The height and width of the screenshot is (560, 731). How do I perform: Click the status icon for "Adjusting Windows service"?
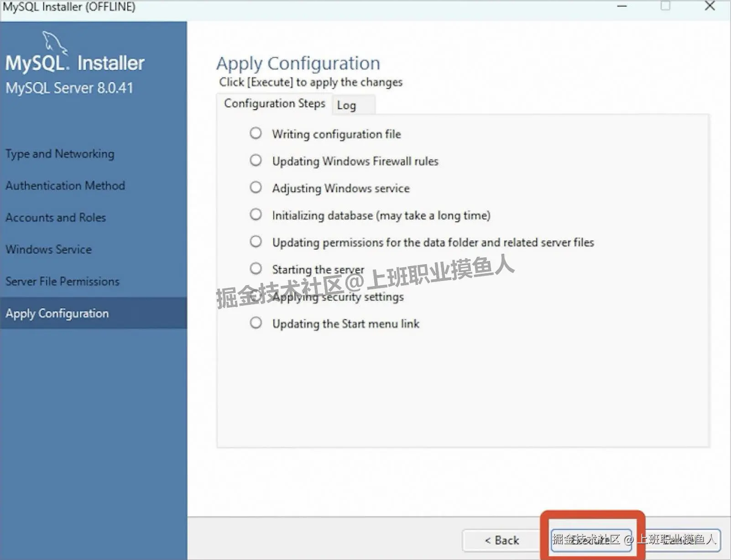click(x=256, y=187)
